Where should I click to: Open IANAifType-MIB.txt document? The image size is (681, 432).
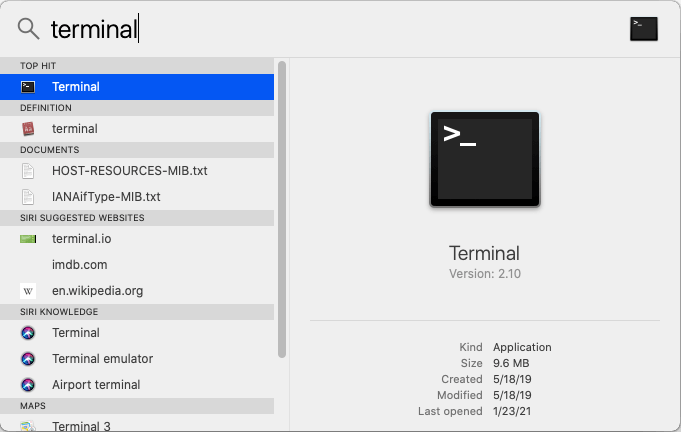(x=106, y=197)
